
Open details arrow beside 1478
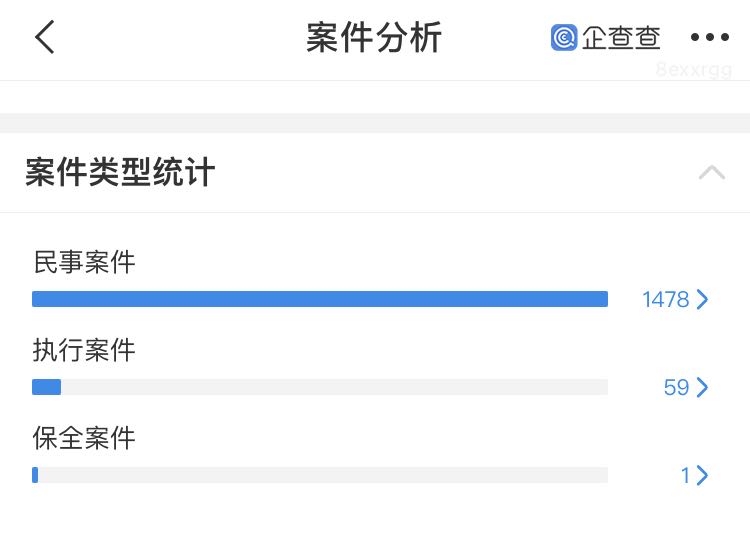(x=703, y=299)
